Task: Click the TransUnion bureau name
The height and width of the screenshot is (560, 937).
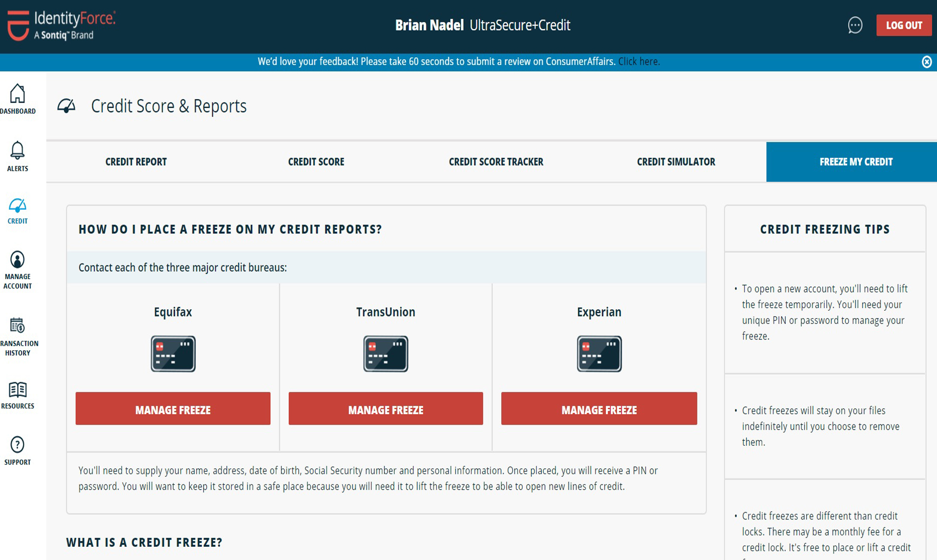Action: (x=386, y=312)
